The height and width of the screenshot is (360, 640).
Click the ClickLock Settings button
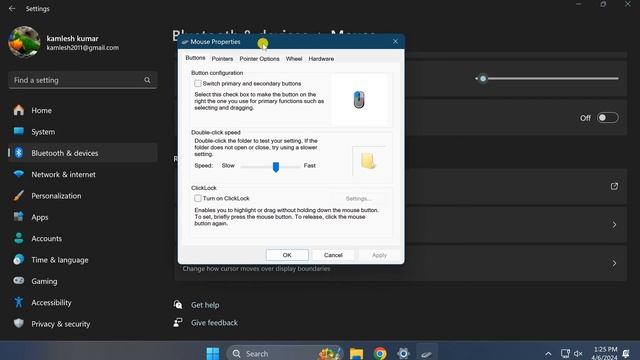(x=358, y=199)
